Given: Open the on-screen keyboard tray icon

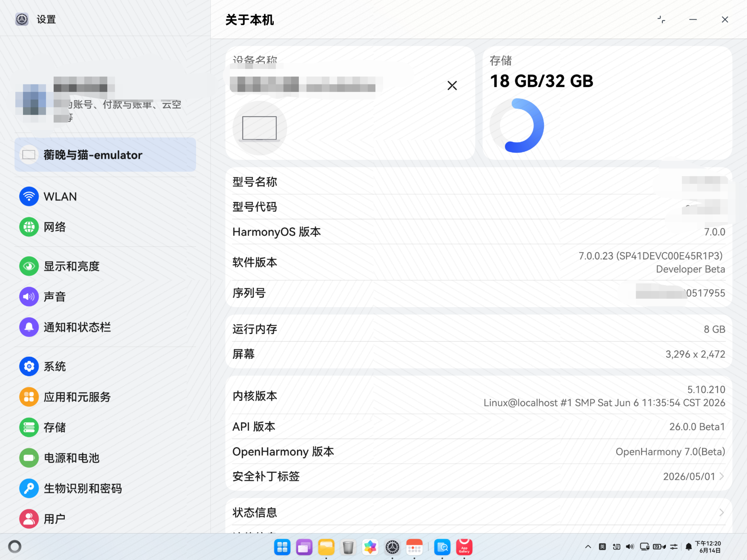Looking at the screenshot, I should click(x=616, y=546).
